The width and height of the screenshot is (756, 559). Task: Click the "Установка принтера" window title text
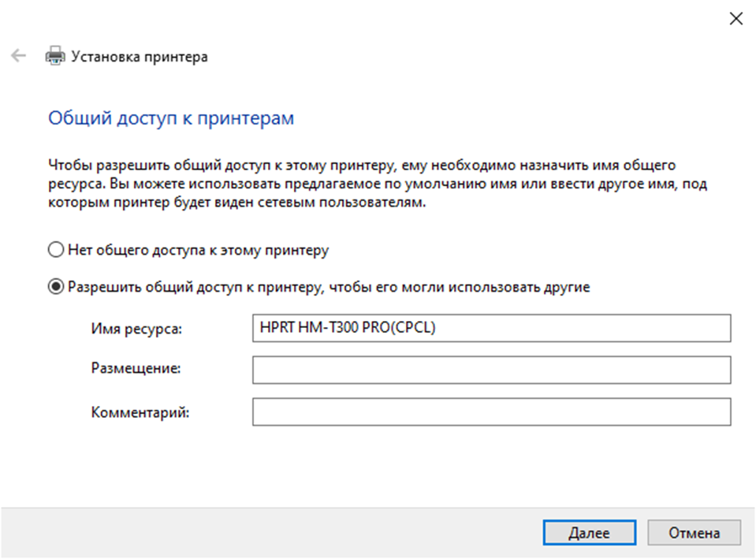[140, 57]
